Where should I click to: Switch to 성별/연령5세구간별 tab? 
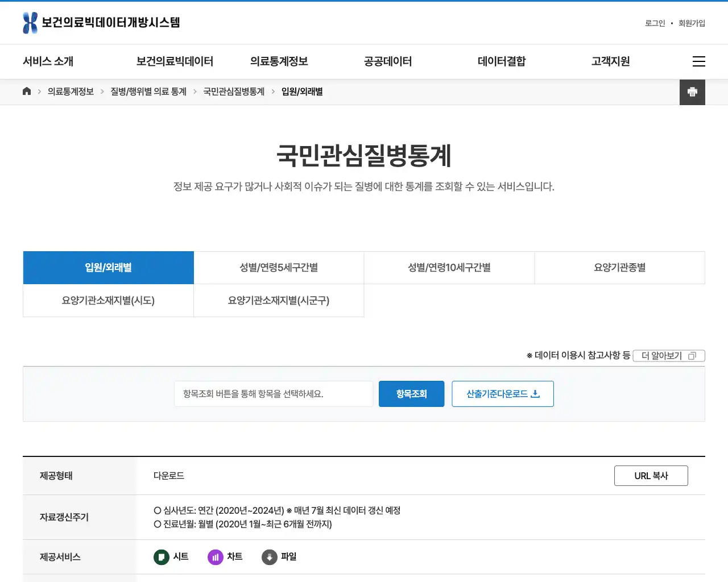tap(279, 268)
